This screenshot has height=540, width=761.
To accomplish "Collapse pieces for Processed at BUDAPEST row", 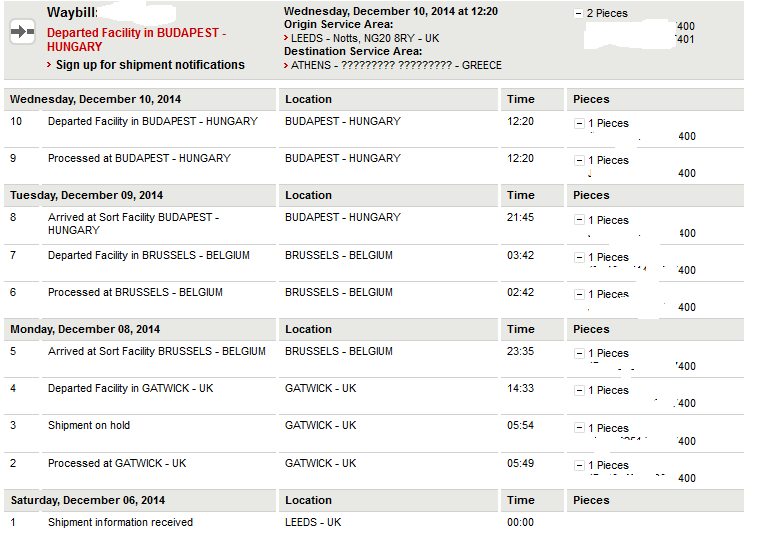I will coord(579,160).
